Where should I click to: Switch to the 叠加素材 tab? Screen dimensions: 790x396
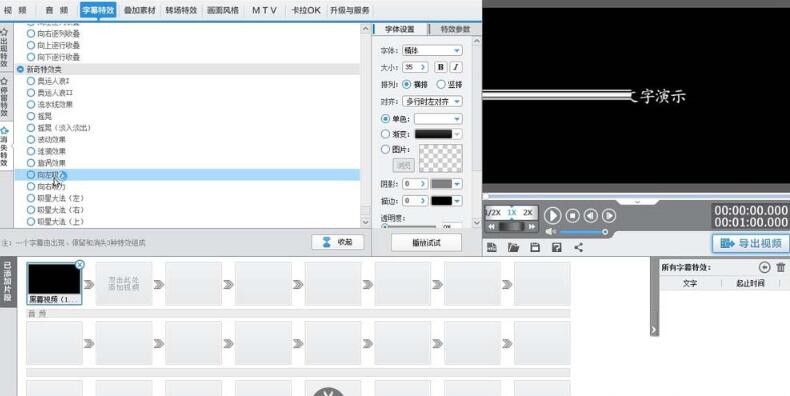(140, 10)
